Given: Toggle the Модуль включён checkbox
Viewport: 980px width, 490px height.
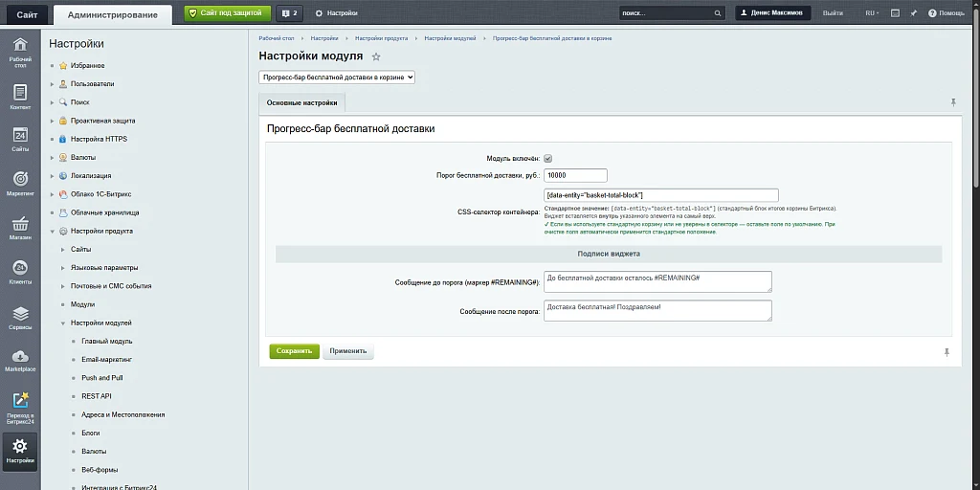Looking at the screenshot, I should point(548,159).
